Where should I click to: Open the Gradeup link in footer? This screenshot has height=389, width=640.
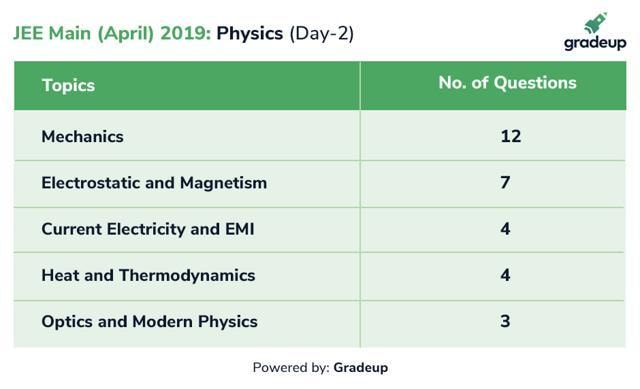click(361, 368)
